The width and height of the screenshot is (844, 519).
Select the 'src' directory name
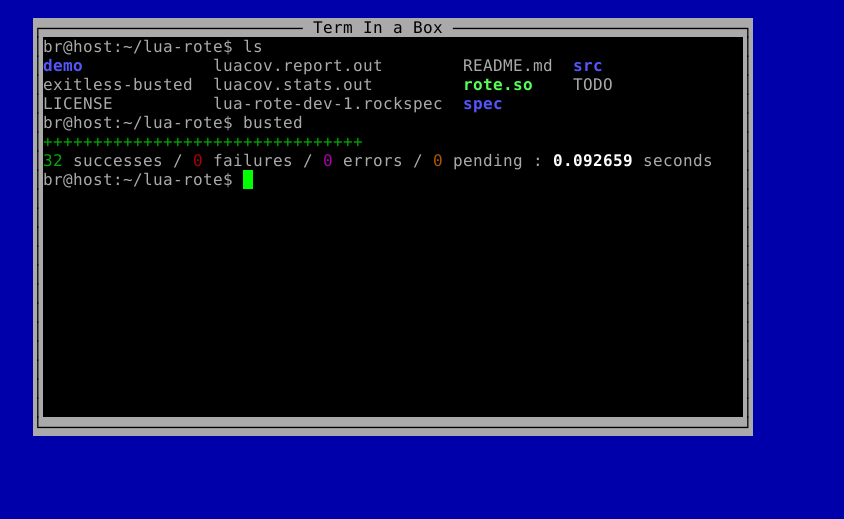pos(587,66)
